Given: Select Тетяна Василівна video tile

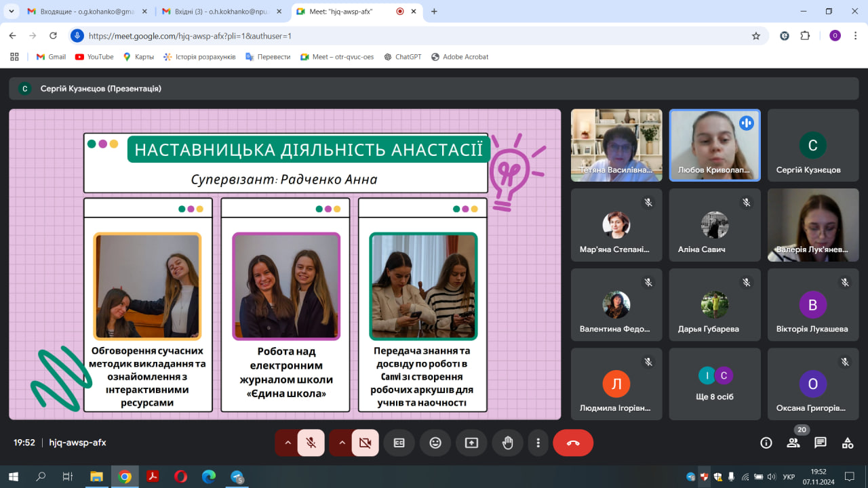Looking at the screenshot, I should [616, 145].
